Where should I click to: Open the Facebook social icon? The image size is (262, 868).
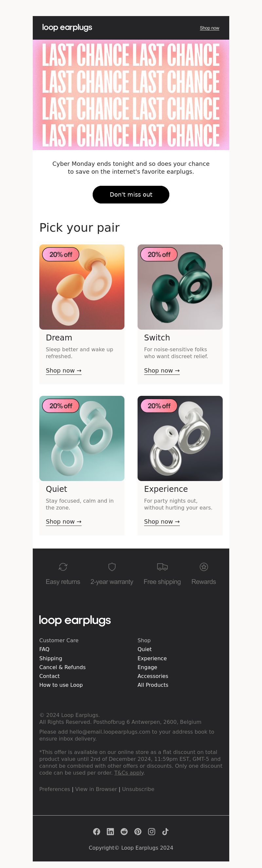(97, 832)
